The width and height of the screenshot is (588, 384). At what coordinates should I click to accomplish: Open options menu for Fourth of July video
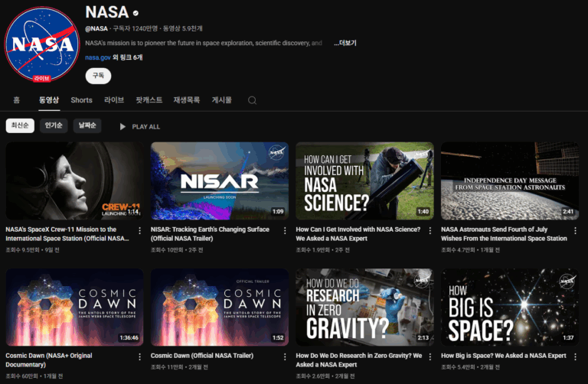575,229
